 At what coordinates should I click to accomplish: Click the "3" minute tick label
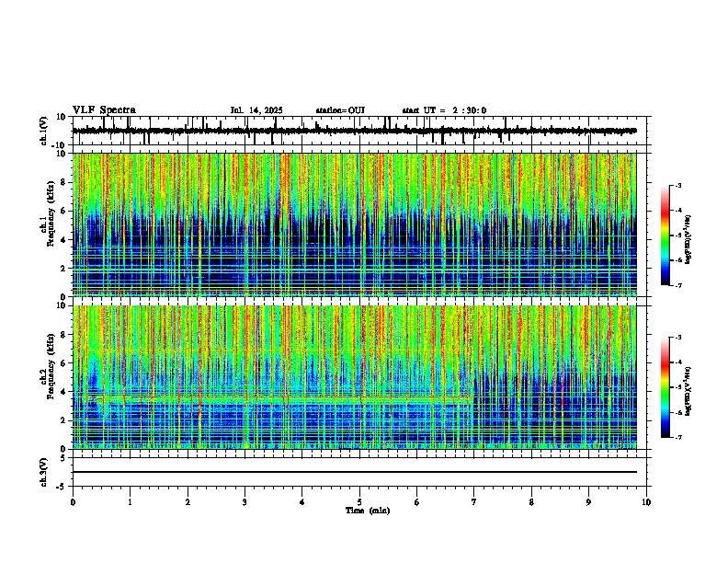pyautogui.click(x=245, y=502)
